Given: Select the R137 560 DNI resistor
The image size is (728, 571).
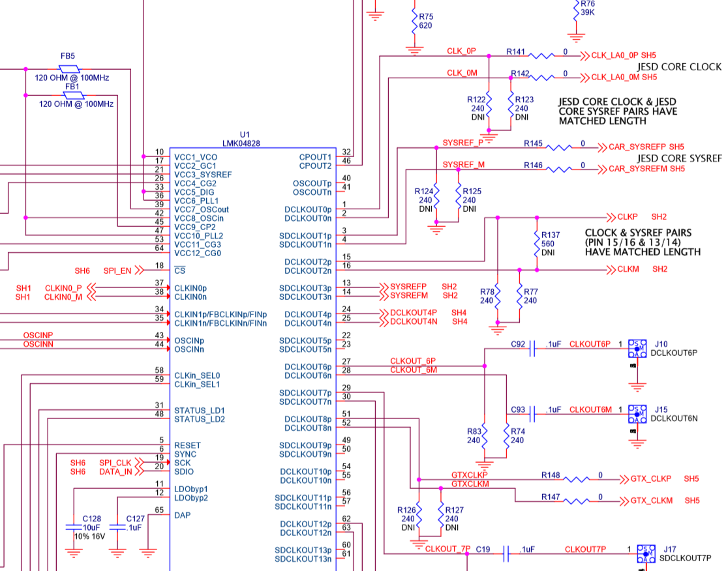Looking at the screenshot, I should tap(537, 244).
